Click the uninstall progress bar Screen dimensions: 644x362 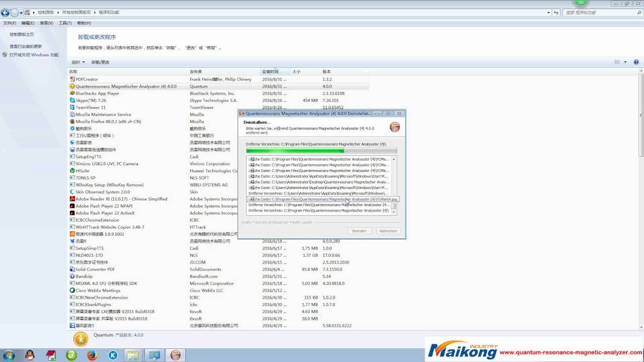click(x=321, y=151)
